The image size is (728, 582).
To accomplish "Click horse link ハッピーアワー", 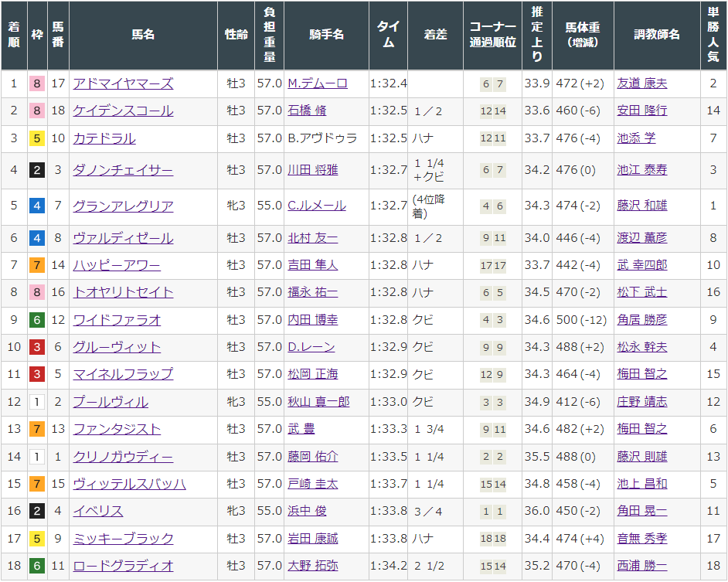I will pyautogui.click(x=117, y=265).
